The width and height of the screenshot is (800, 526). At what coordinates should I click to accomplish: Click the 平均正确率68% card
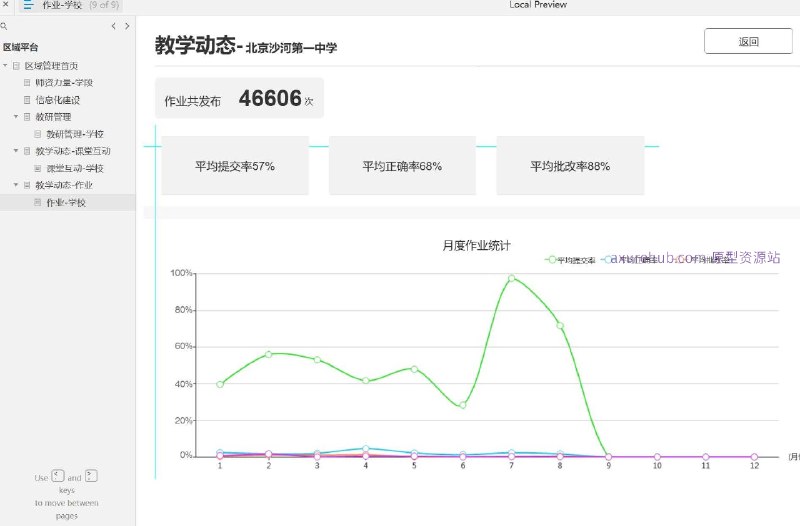(403, 166)
